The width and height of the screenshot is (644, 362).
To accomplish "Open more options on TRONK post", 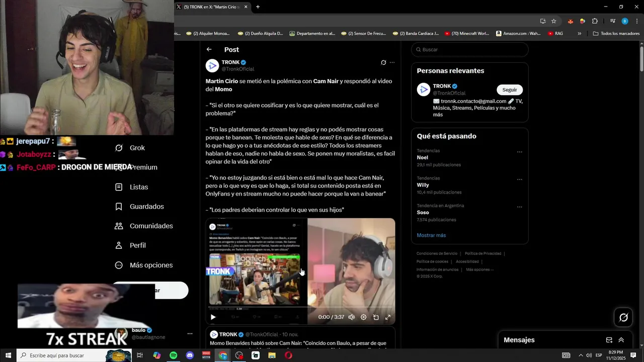I will click(x=392, y=63).
